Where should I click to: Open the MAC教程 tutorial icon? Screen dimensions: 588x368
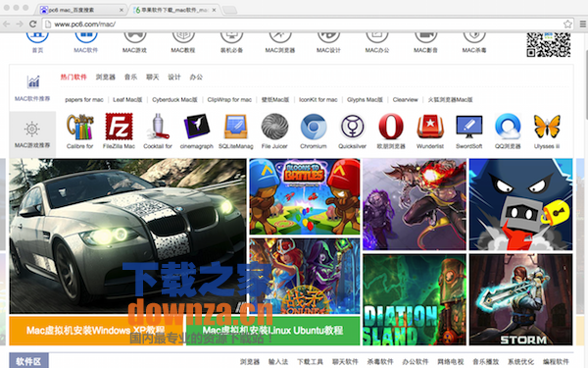(183, 37)
